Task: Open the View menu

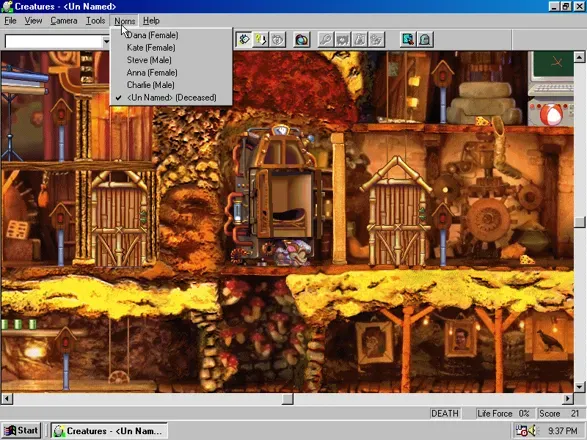Action: [33, 21]
